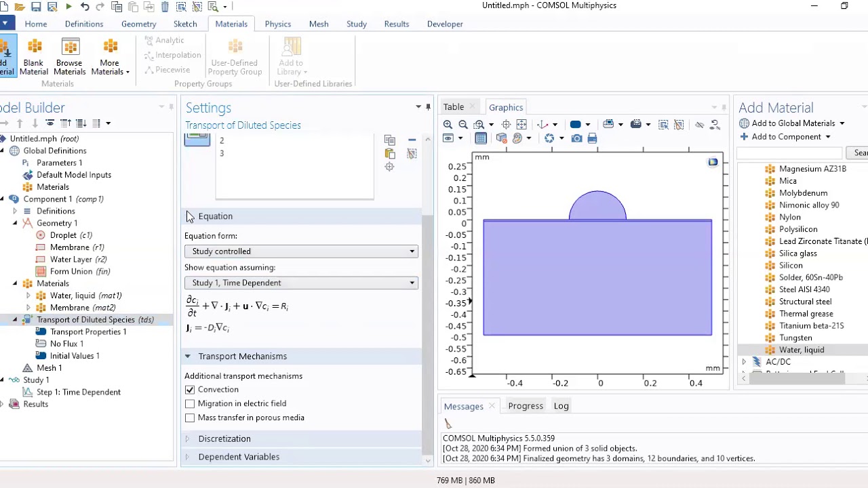The width and height of the screenshot is (868, 488).
Task: Open More Materials dropdown
Action: click(110, 58)
